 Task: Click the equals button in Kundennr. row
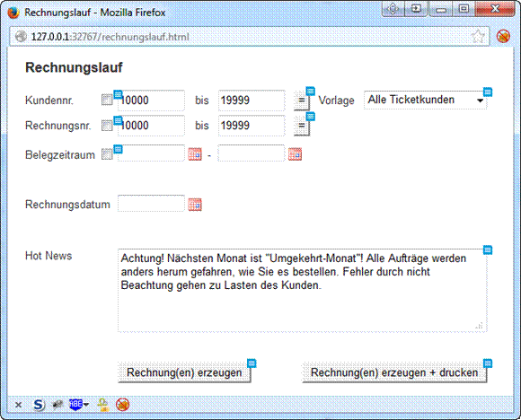[301, 101]
